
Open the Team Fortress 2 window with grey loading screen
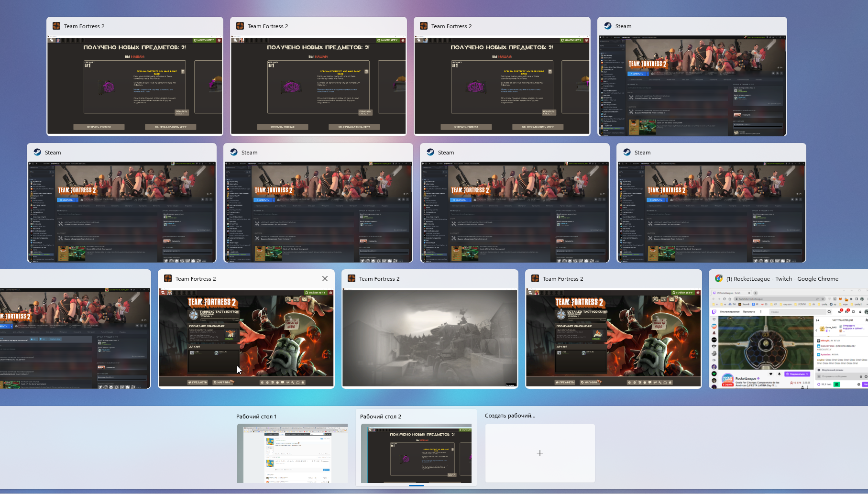coord(430,338)
